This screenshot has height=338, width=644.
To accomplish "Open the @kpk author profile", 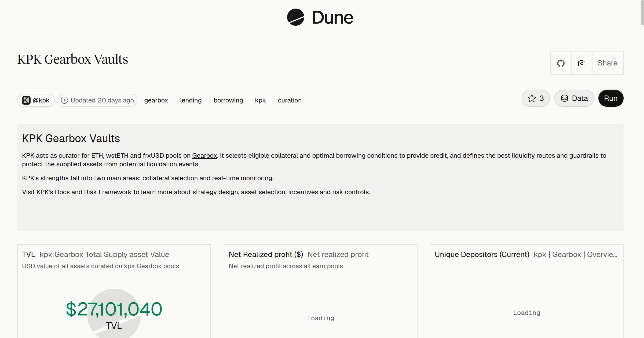I will [36, 100].
